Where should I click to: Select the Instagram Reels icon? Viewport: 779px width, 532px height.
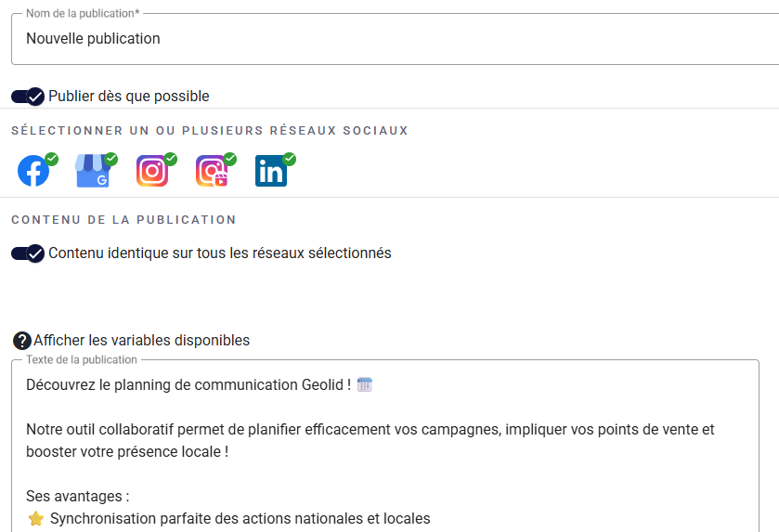tap(211, 172)
